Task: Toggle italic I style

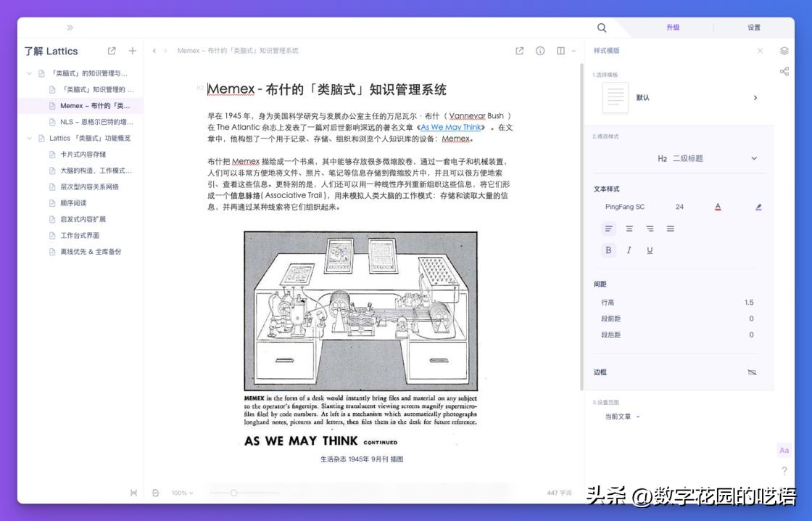Action: pos(629,250)
